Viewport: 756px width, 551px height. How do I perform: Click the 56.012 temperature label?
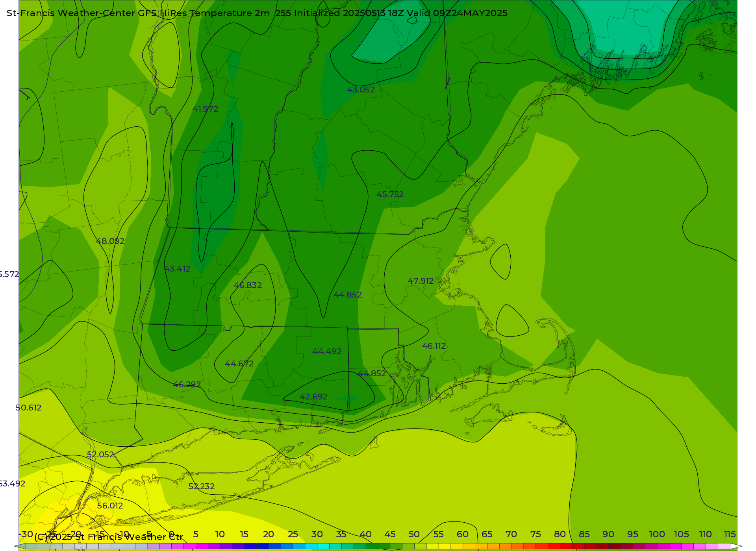110,506
